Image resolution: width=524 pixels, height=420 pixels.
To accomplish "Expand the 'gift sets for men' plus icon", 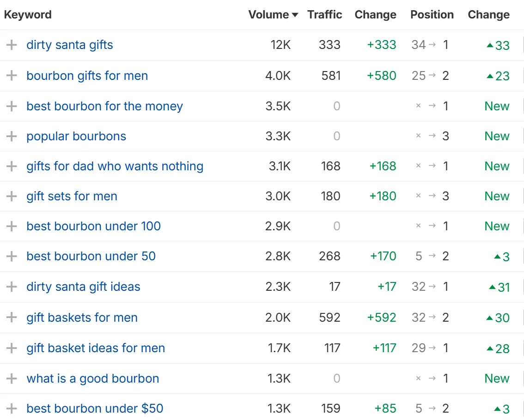I will coord(12,196).
